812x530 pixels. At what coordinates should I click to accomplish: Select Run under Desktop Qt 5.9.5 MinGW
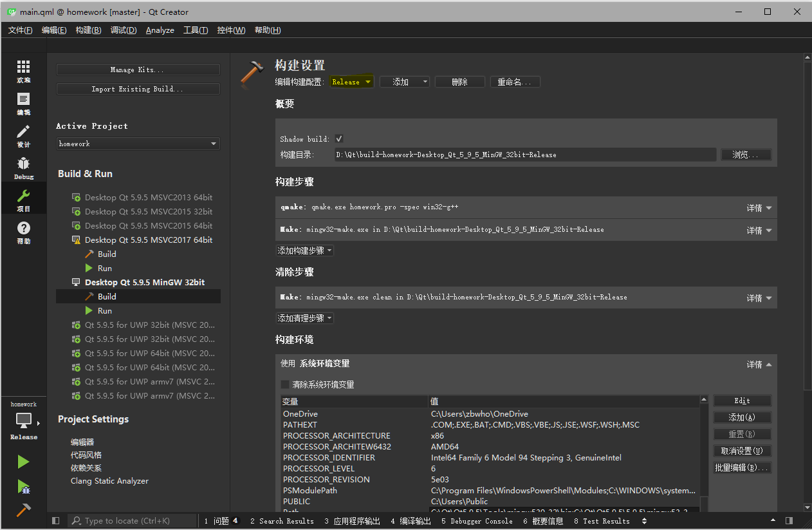104,310
